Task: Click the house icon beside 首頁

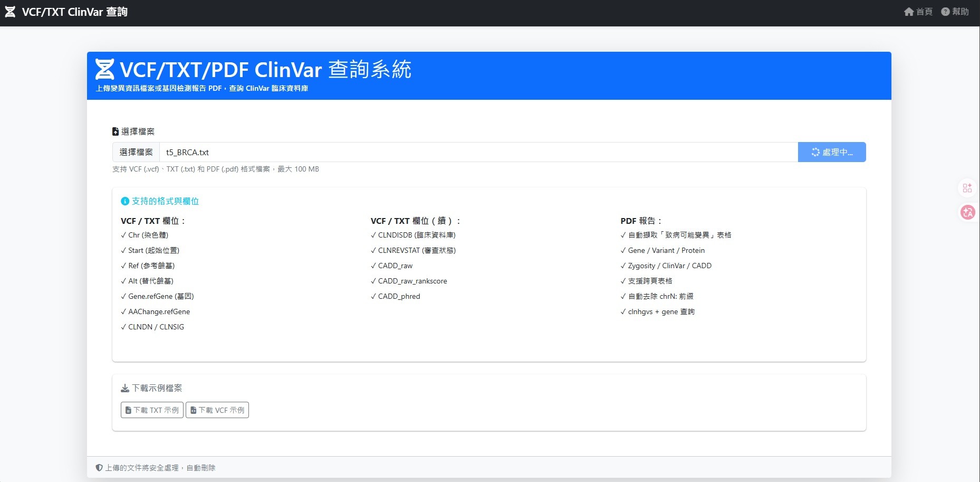Action: point(909,12)
